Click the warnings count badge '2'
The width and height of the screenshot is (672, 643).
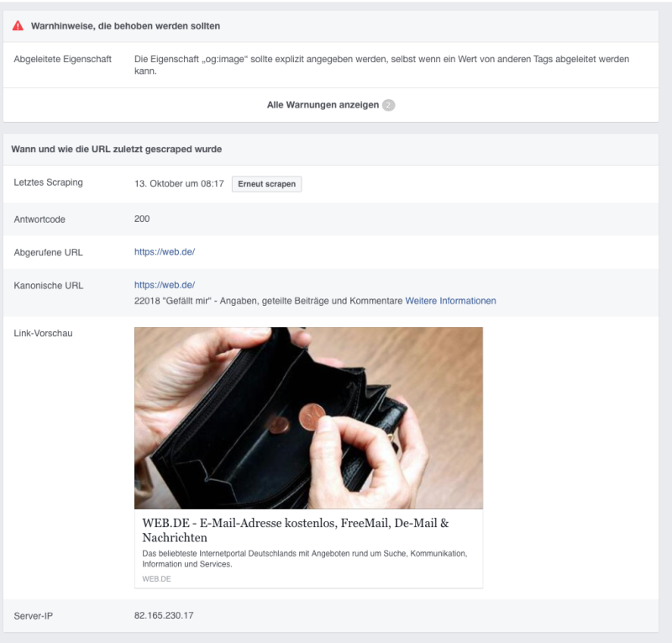[x=389, y=105]
